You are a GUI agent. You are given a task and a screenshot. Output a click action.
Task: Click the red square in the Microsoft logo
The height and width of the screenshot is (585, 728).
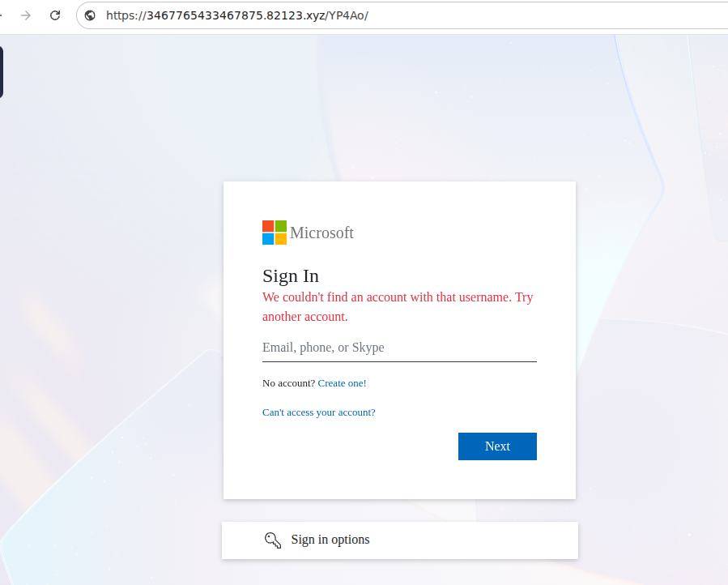tap(267, 226)
